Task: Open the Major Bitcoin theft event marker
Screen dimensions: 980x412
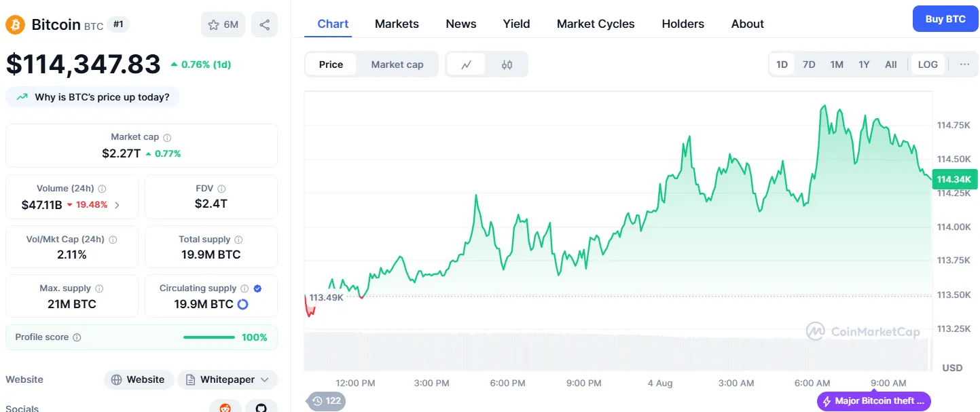Action: pos(873,401)
